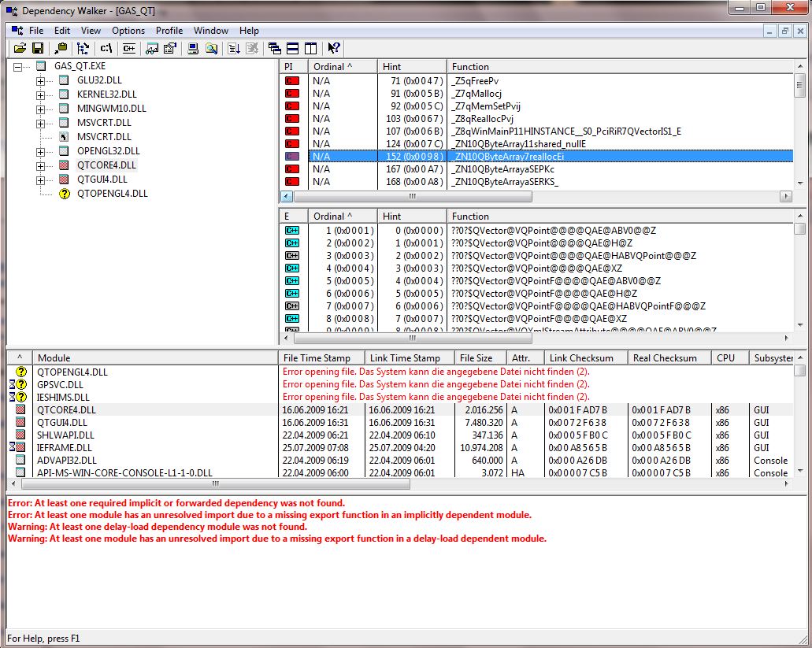Click View Module in External Viewer icon
812x648 pixels.
[x=152, y=49]
